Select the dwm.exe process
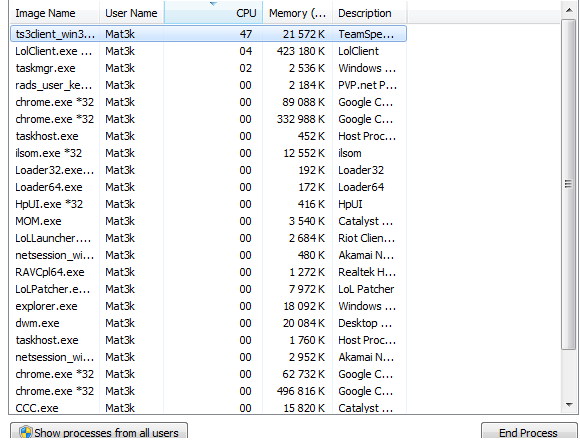The image size is (580, 441). 209,323
